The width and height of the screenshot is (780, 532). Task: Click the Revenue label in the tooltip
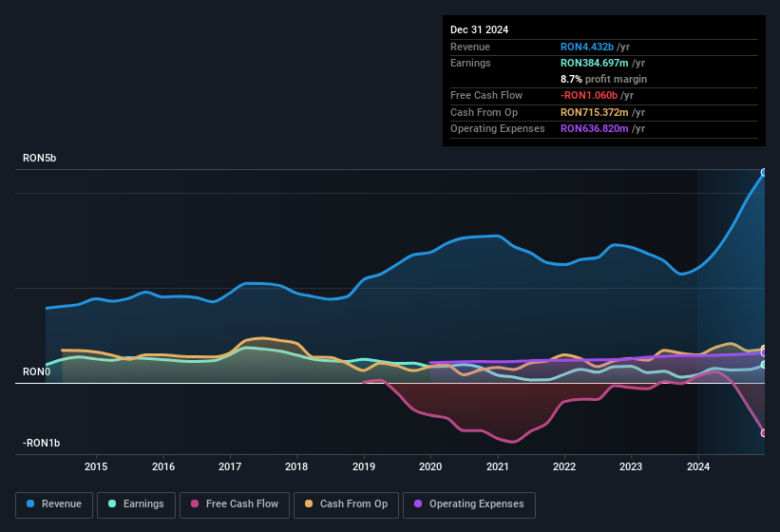[x=470, y=47]
